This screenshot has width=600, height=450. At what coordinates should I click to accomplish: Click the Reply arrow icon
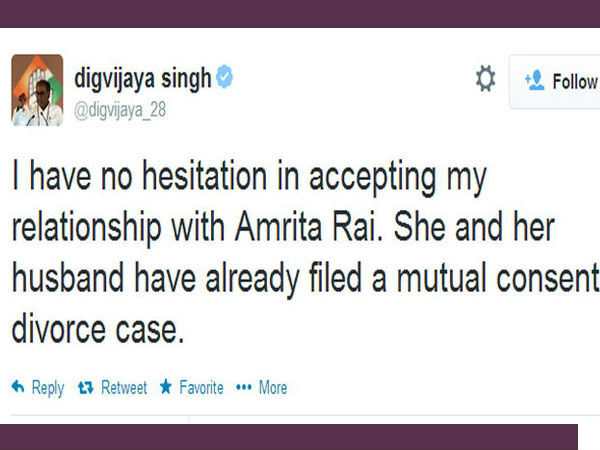tap(18, 387)
